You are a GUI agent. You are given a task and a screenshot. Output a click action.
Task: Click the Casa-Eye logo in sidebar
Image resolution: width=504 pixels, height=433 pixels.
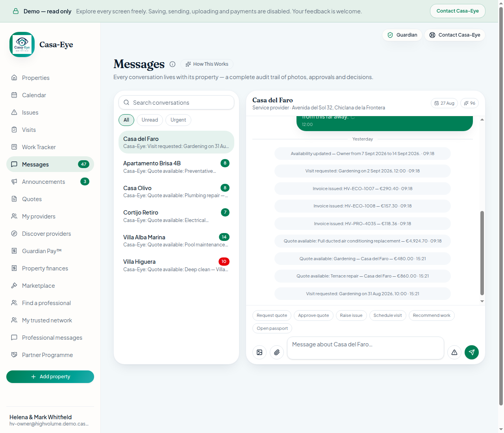[x=22, y=44]
